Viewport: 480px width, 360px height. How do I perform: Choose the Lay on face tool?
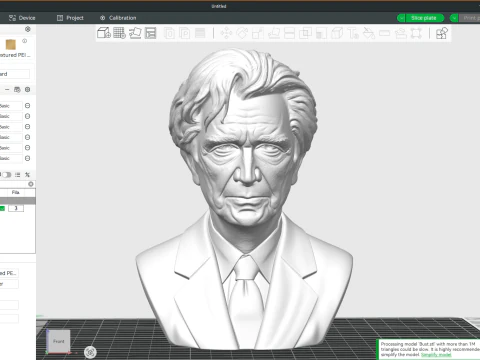click(274, 33)
